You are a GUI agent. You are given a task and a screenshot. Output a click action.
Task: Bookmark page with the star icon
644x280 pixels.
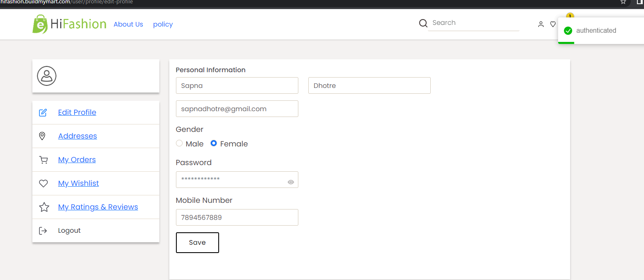pos(623,2)
